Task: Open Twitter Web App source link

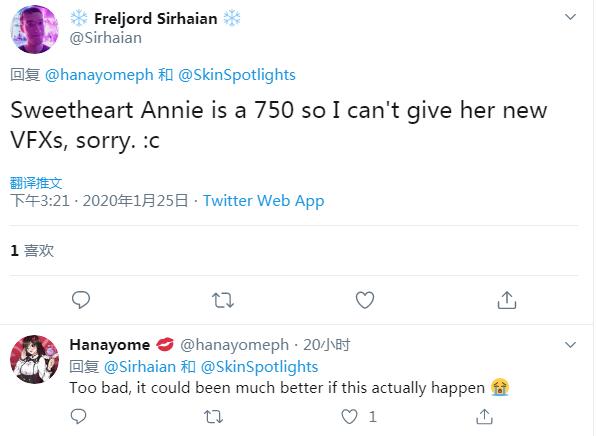Action: pyautogui.click(x=263, y=201)
